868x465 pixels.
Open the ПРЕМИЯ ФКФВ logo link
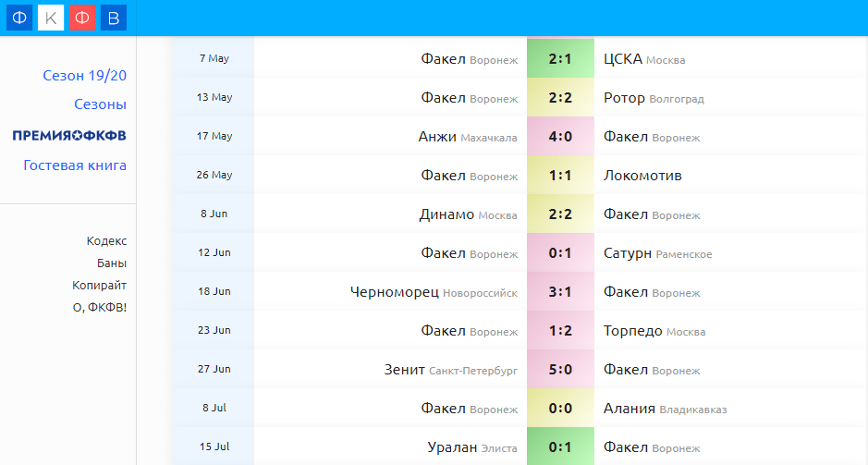pos(69,136)
